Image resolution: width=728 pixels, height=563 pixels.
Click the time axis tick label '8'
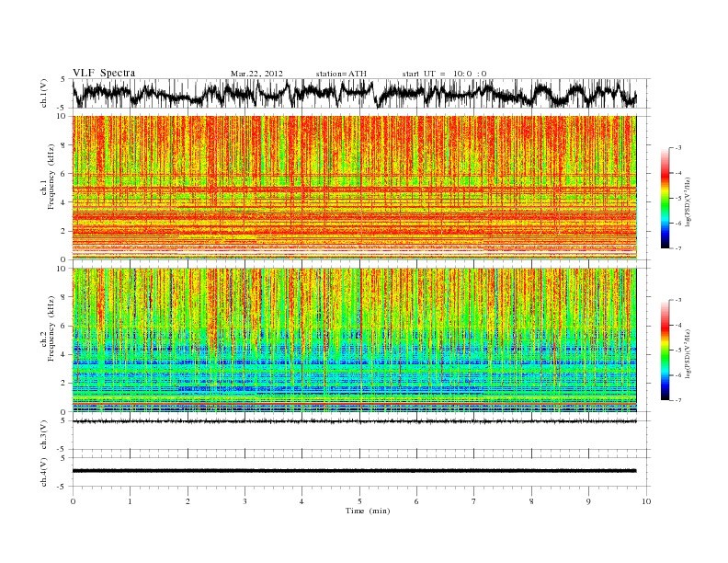pos(531,501)
